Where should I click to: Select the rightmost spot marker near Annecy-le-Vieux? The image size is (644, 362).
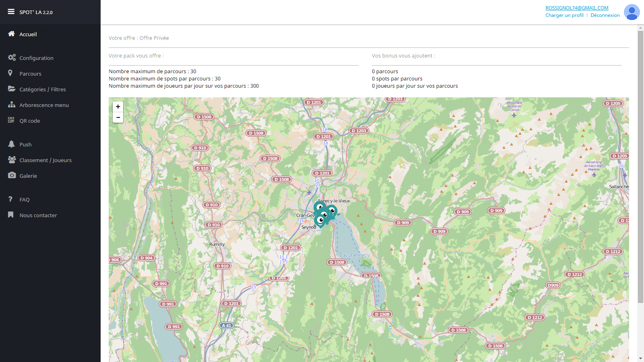tap(332, 211)
